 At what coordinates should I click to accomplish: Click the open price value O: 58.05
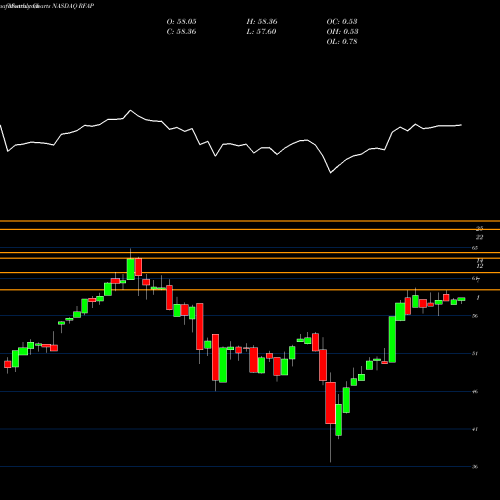(x=181, y=22)
